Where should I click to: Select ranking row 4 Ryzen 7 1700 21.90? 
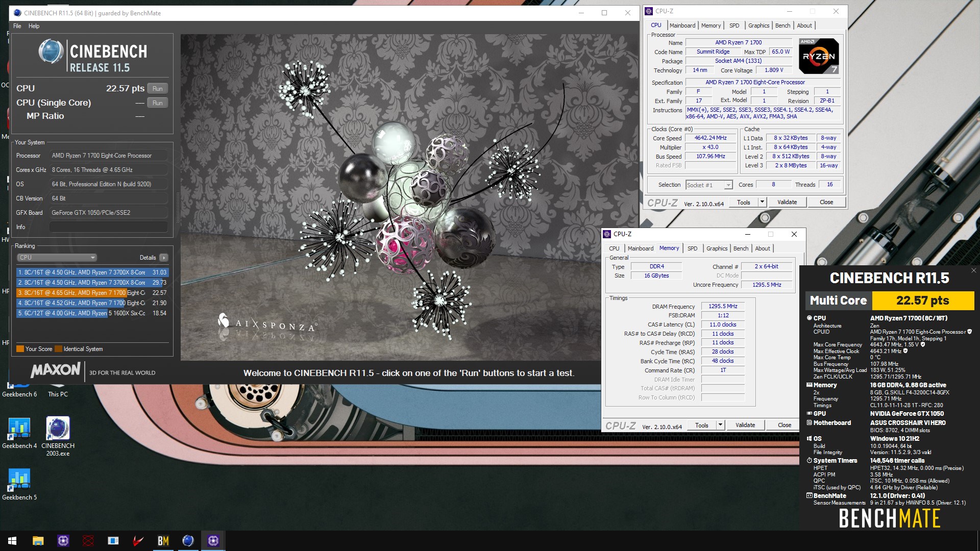[x=92, y=303]
